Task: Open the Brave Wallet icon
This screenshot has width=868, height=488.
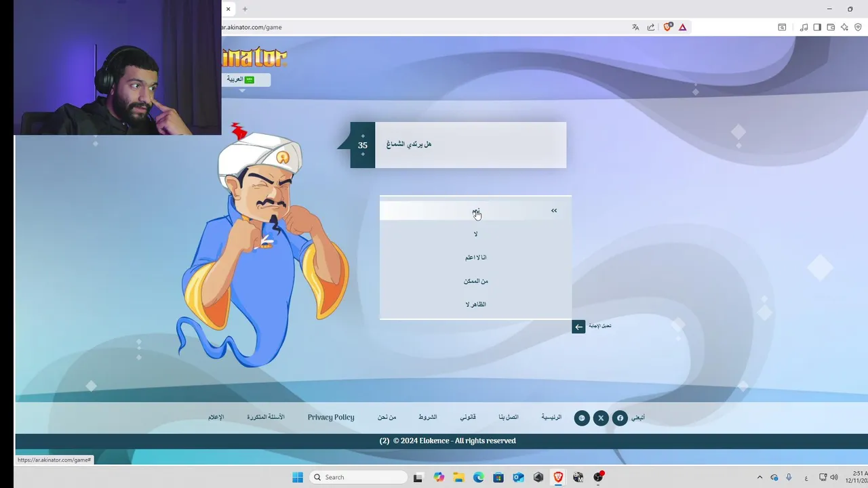Action: click(831, 27)
